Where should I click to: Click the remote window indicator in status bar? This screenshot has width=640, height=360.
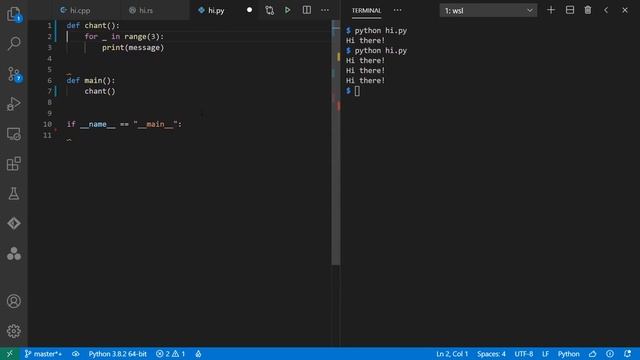click(x=9, y=354)
